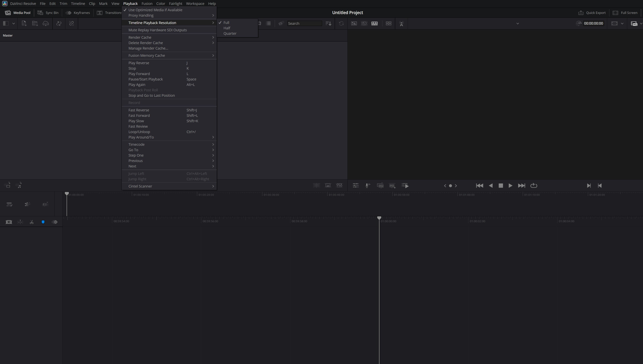
Task: Select Timeline viewer mode icon
Action: pyautogui.click(x=375, y=23)
